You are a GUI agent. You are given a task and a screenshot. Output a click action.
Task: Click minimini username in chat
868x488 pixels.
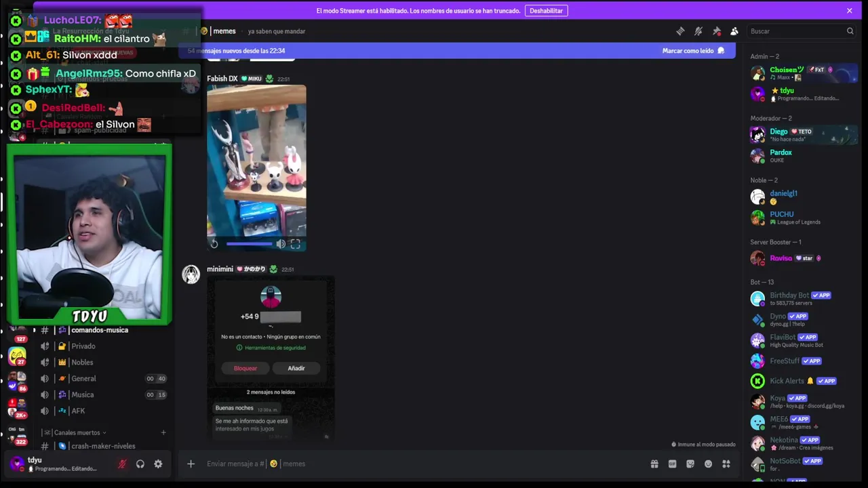[220, 269]
